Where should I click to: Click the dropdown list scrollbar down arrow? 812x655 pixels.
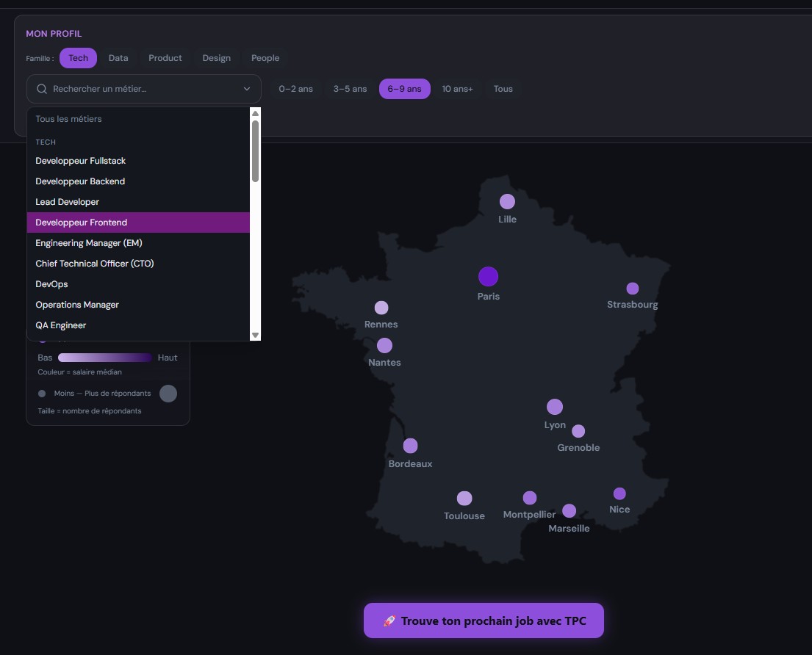(x=255, y=335)
